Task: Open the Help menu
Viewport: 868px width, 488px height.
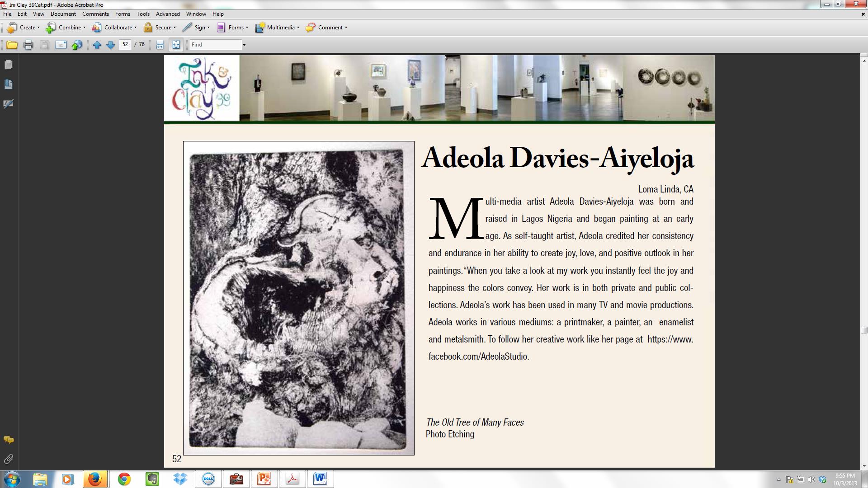Action: pos(218,14)
